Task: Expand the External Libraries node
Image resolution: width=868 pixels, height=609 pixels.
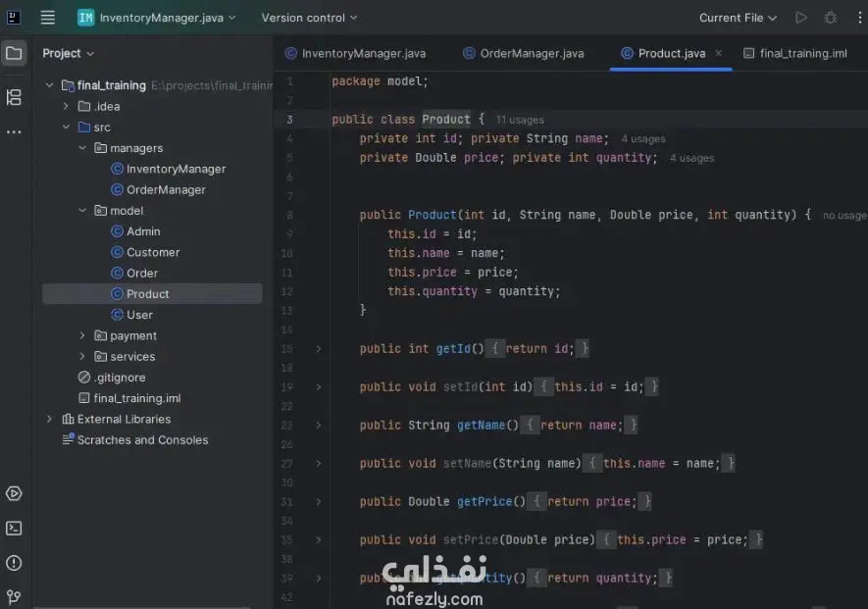Action: coord(49,419)
